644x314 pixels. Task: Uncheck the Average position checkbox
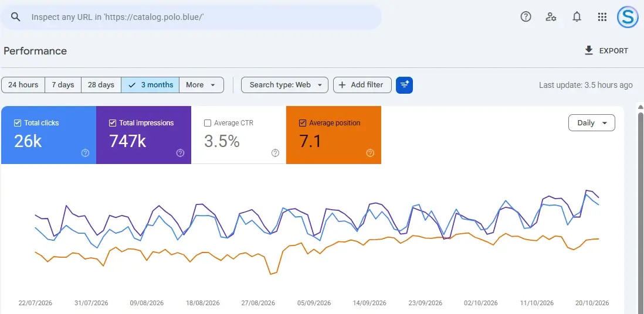click(303, 122)
